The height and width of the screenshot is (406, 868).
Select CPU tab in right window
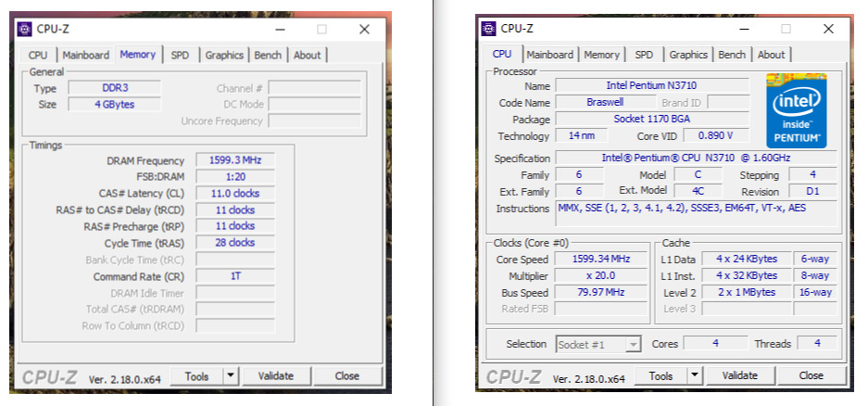(x=502, y=54)
